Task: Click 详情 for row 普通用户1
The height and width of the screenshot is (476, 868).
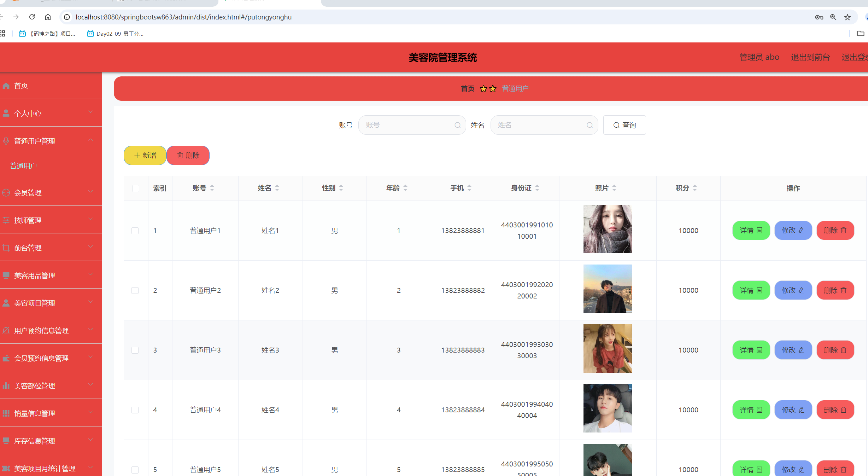Action: pos(751,231)
